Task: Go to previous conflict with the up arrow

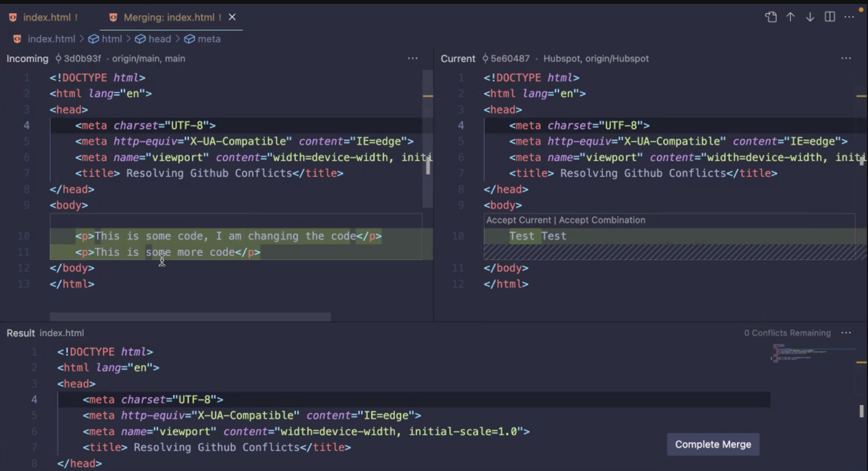Action: (790, 17)
